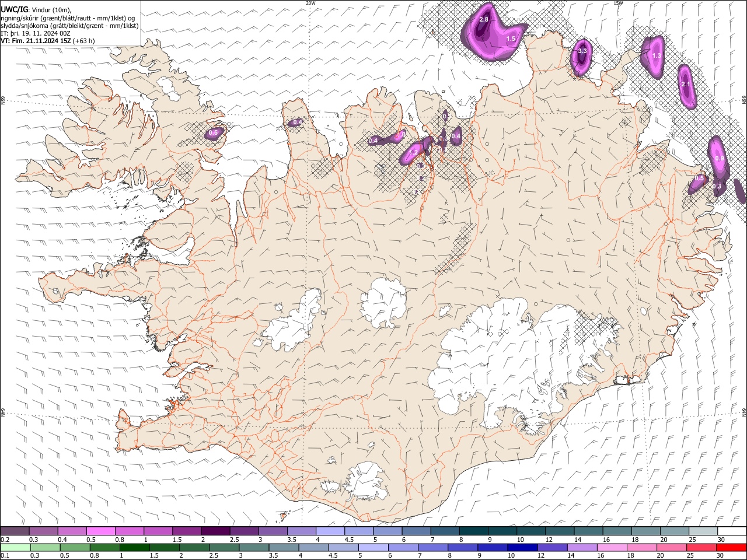Click the 1.5 value on the northern snow cell
This screenshot has width=747, height=560.
pos(511,38)
